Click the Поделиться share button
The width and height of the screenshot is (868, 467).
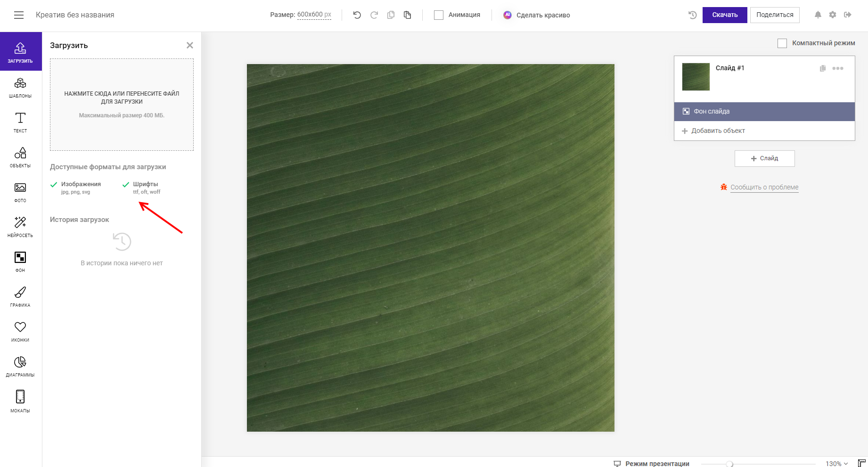point(775,15)
